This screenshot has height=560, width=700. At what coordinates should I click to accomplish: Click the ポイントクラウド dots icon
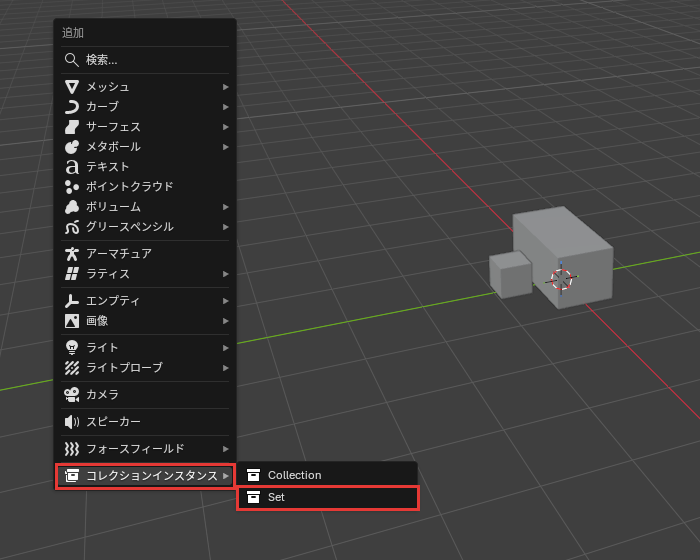click(72, 187)
